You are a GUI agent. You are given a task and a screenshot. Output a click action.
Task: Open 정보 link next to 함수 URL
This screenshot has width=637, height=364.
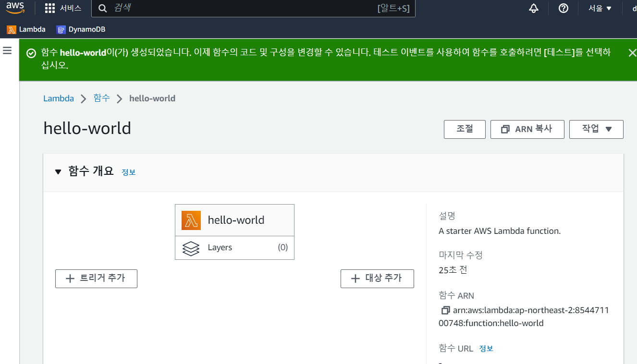coord(486,349)
